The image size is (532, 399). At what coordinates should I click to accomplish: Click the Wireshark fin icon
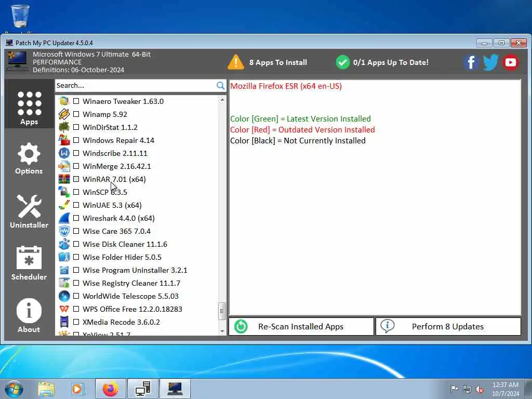(x=64, y=218)
